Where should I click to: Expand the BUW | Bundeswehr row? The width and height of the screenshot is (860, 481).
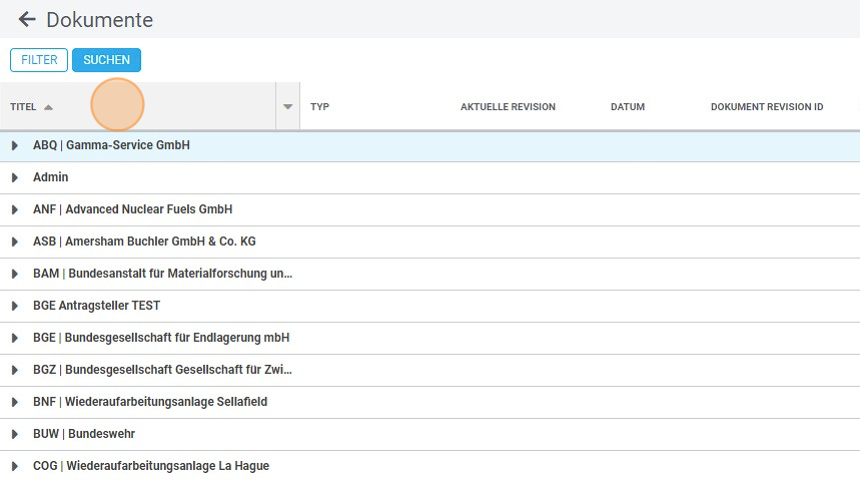[15, 434]
